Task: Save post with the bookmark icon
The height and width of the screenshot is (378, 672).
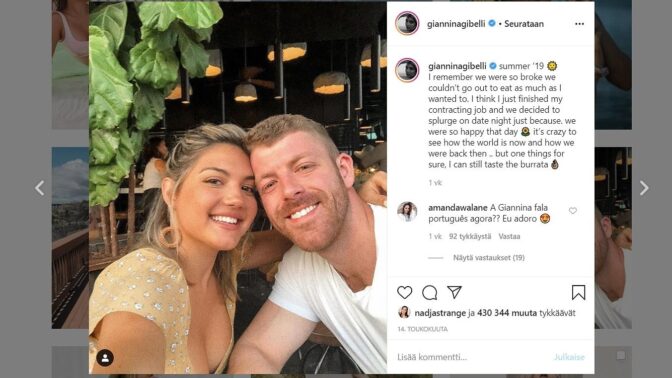Action: [578, 292]
